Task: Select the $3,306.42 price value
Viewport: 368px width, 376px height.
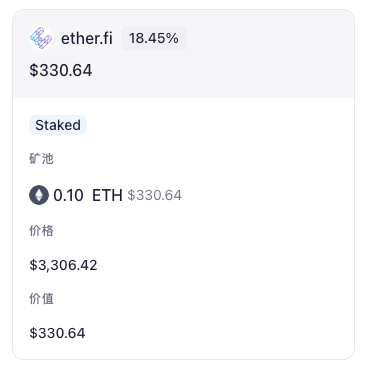Action: (x=63, y=265)
